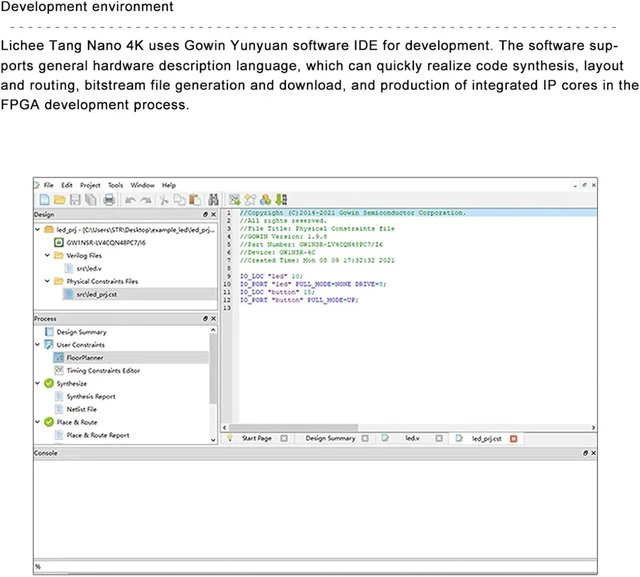
Task: Open the Window menu
Action: click(x=142, y=185)
